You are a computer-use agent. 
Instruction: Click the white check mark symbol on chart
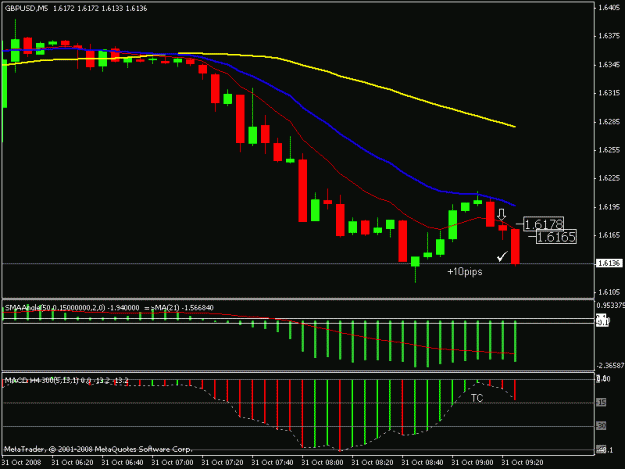click(502, 256)
